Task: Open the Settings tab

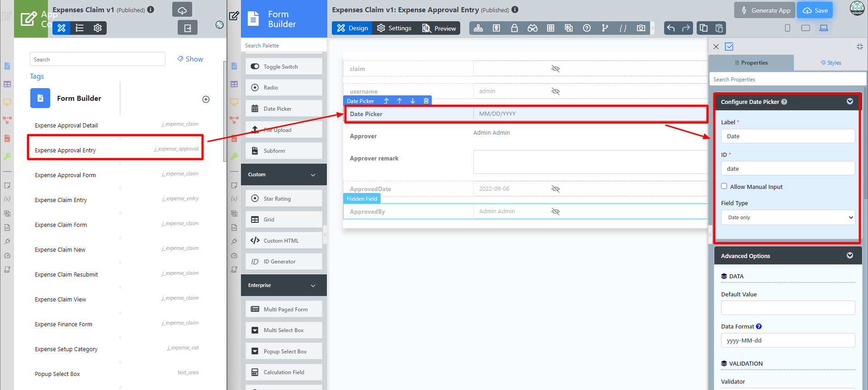Action: [394, 28]
